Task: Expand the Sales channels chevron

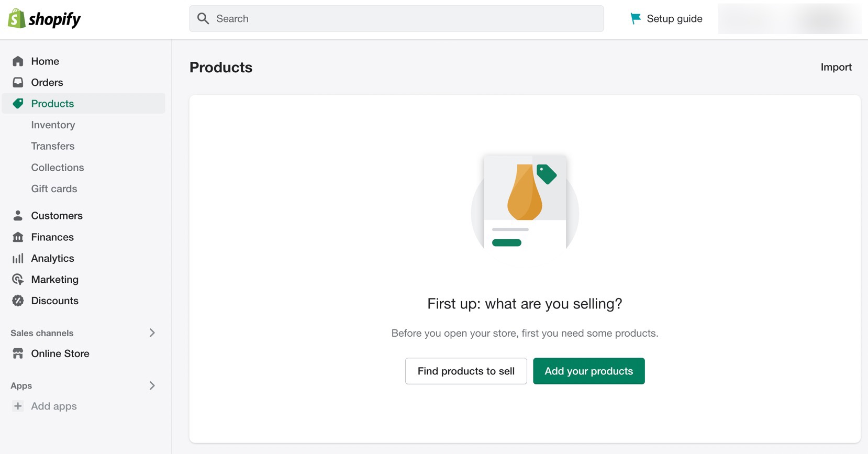Action: (x=152, y=333)
